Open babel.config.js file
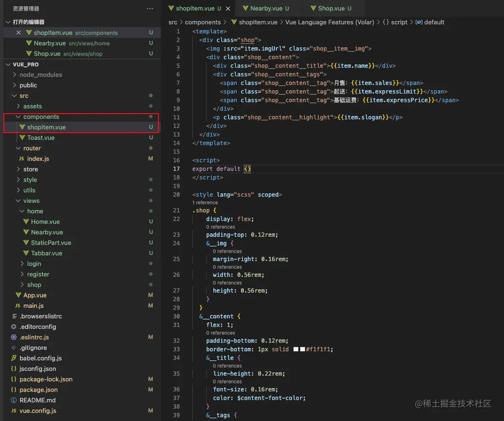Image resolution: width=504 pixels, height=421 pixels. [x=82, y=358]
